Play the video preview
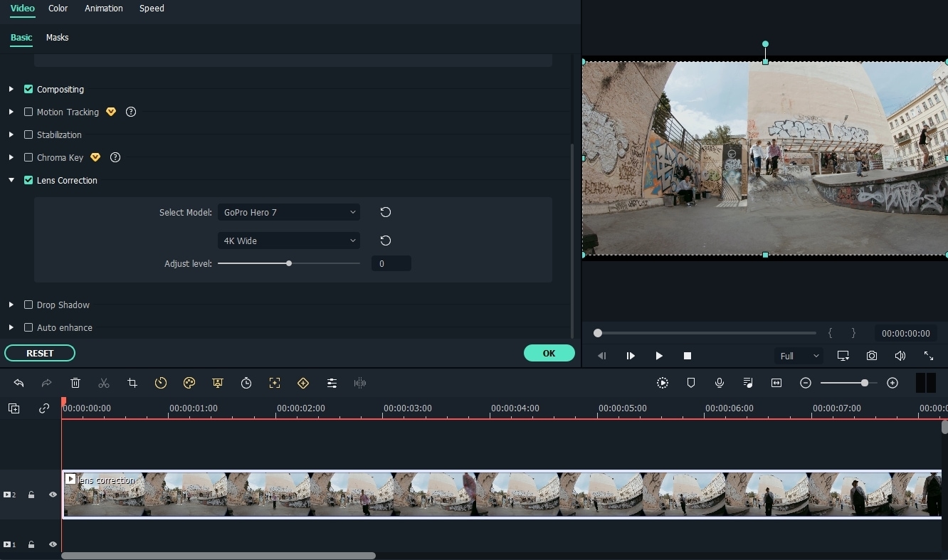This screenshot has width=948, height=560. [x=659, y=356]
